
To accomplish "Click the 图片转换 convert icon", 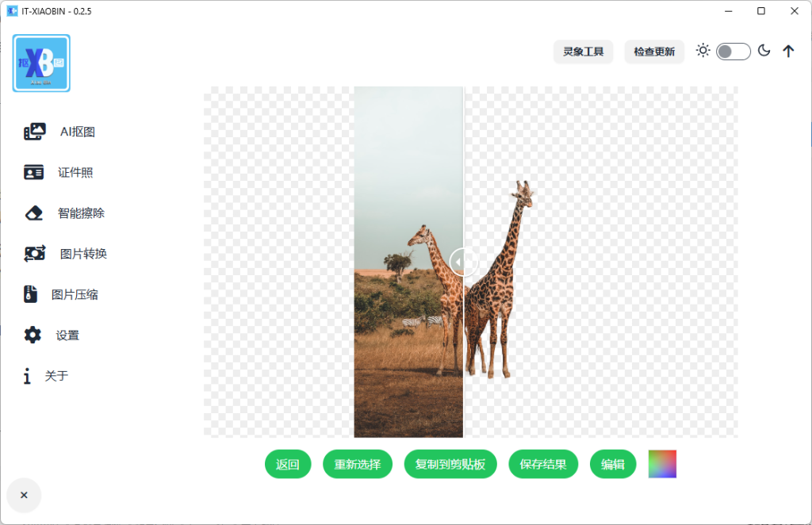I will click(x=34, y=254).
